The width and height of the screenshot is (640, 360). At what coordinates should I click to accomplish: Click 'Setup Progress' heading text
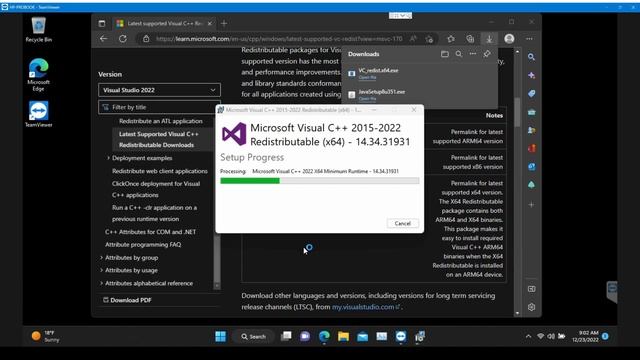tap(252, 157)
